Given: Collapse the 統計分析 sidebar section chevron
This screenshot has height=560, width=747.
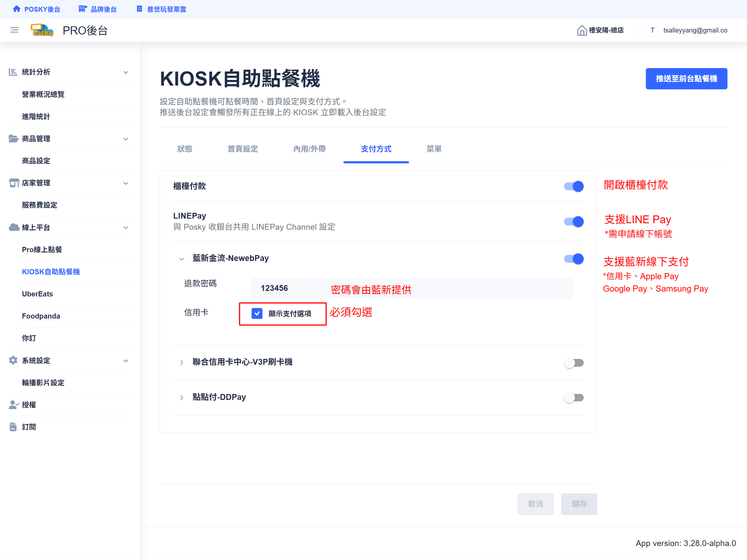Looking at the screenshot, I should coord(126,72).
